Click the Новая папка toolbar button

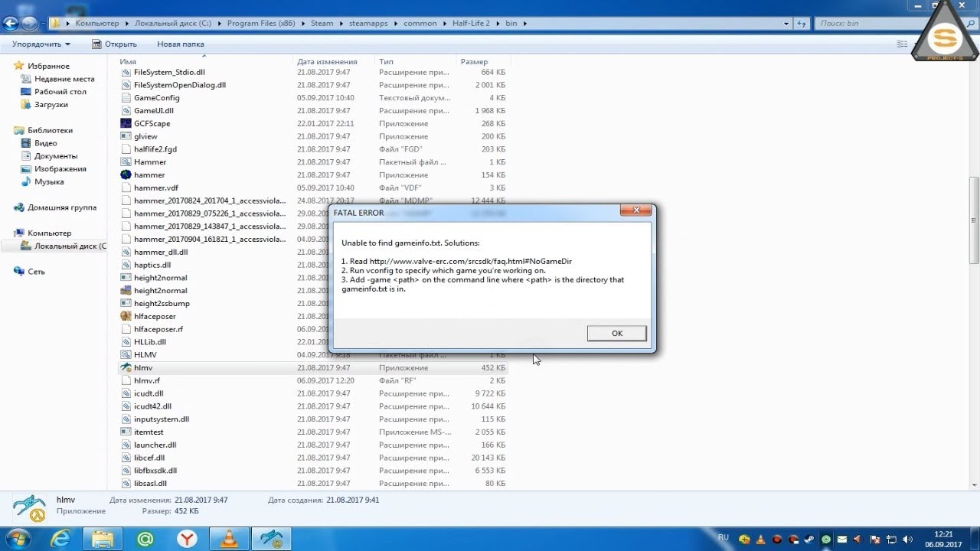click(x=180, y=44)
